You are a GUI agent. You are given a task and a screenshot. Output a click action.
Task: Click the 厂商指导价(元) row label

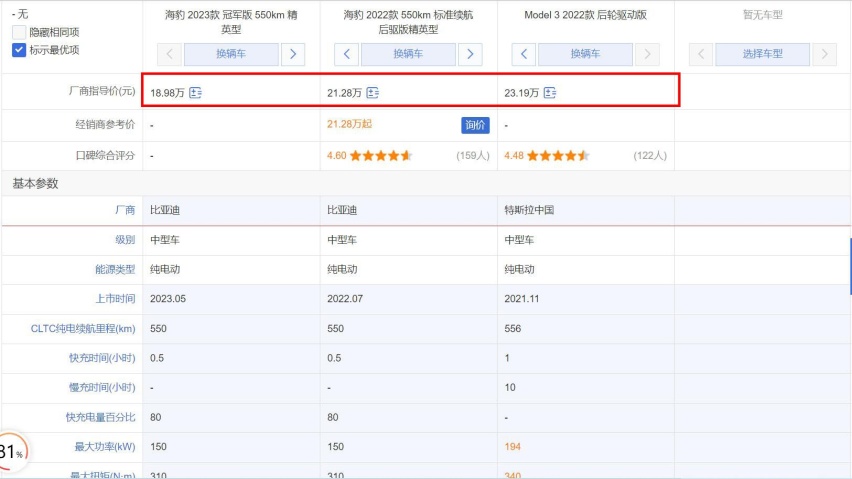point(102,91)
